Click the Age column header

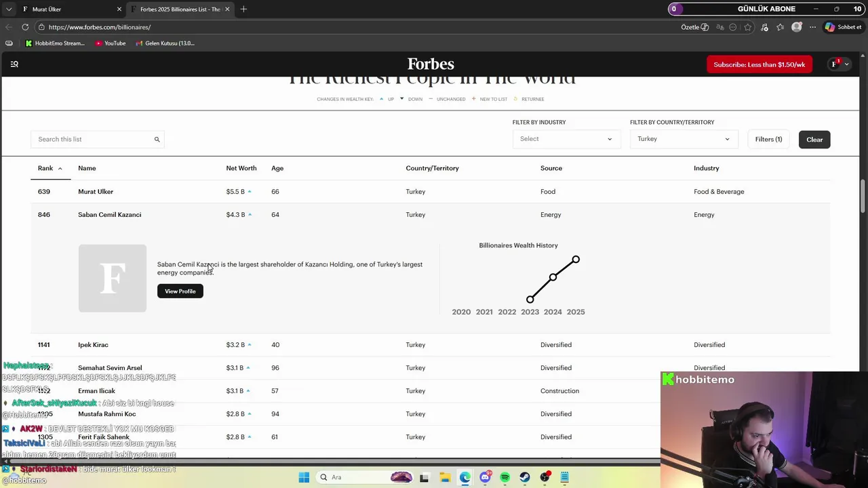pyautogui.click(x=277, y=168)
